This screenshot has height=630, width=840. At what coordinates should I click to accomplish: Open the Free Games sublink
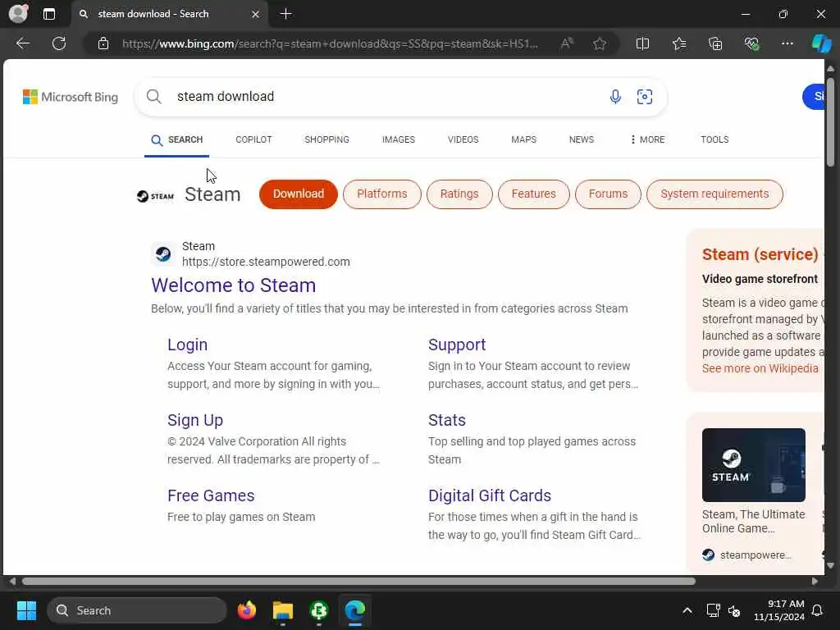click(211, 496)
